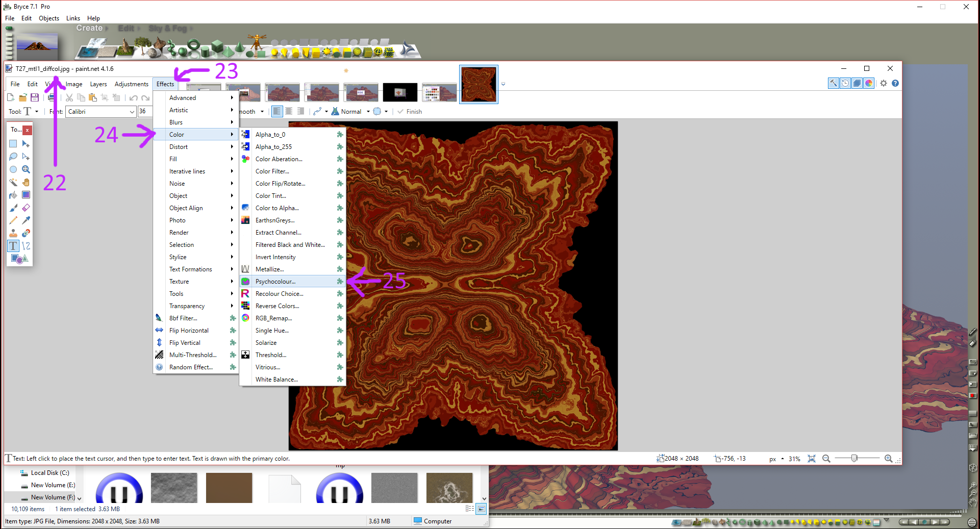The height and width of the screenshot is (529, 980).
Task: Toggle the History window visibility button
Action: pyautogui.click(x=845, y=83)
